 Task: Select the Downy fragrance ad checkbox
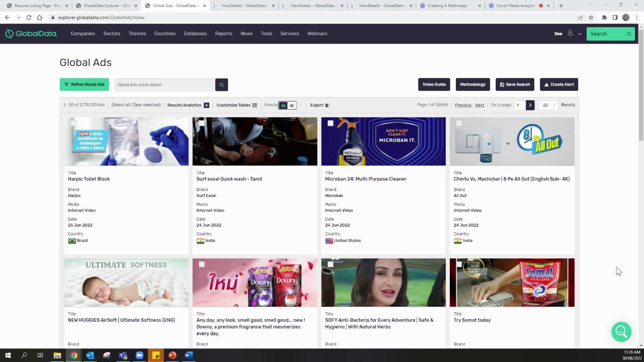[x=201, y=264]
